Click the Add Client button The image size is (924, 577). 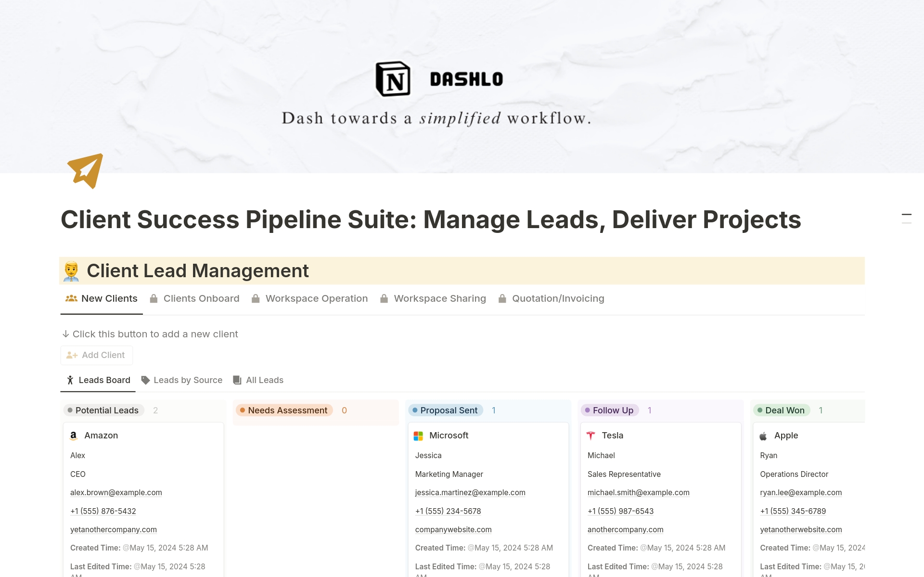[96, 355]
